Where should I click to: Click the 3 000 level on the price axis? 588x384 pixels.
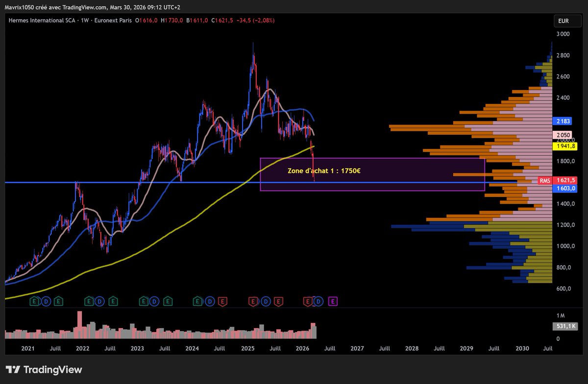click(563, 34)
